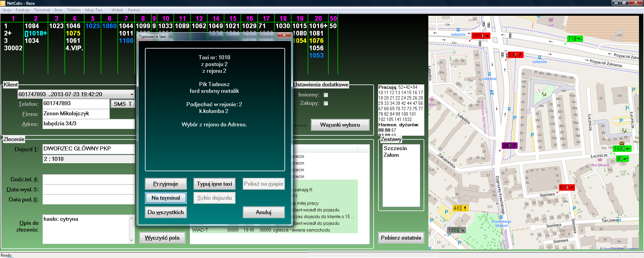Click the Godz.tel. 4 input field
The width and height of the screenshot is (644, 258).
pyautogui.click(x=89, y=180)
